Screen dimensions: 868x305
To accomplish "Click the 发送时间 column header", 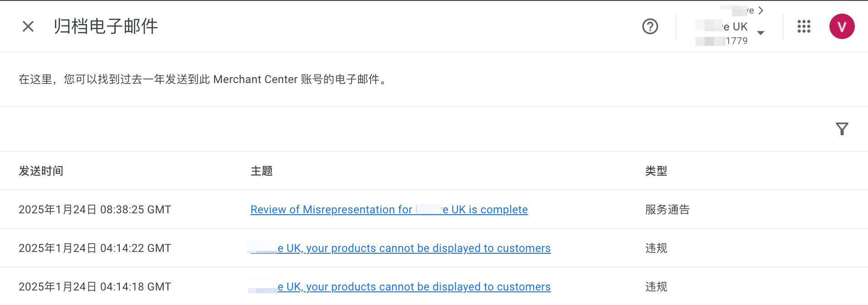I will pyautogui.click(x=41, y=171).
